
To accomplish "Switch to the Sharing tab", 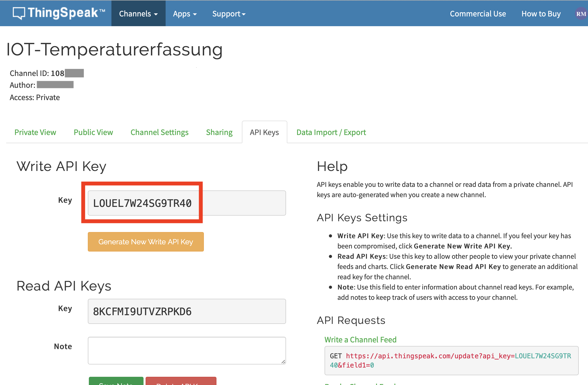I will click(x=219, y=132).
